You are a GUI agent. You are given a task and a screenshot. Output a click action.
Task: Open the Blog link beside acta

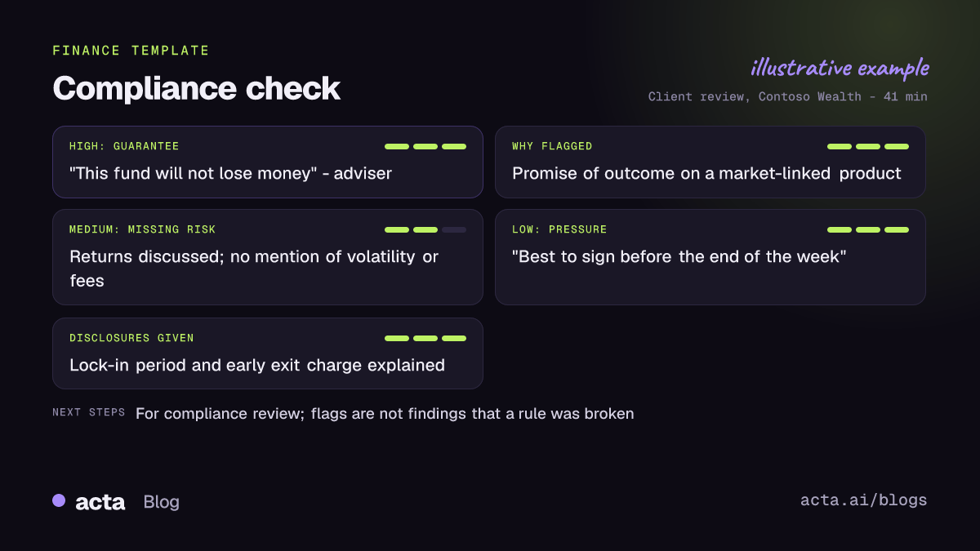coord(161,502)
